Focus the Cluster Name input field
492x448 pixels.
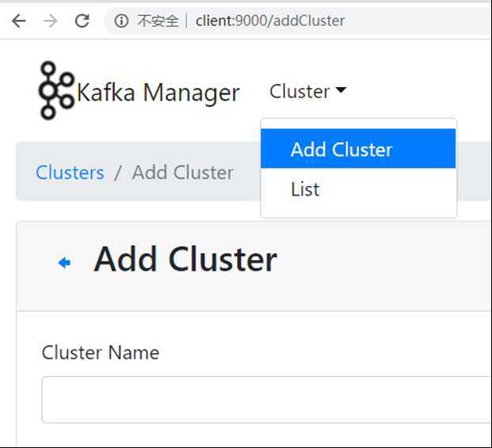(267, 400)
